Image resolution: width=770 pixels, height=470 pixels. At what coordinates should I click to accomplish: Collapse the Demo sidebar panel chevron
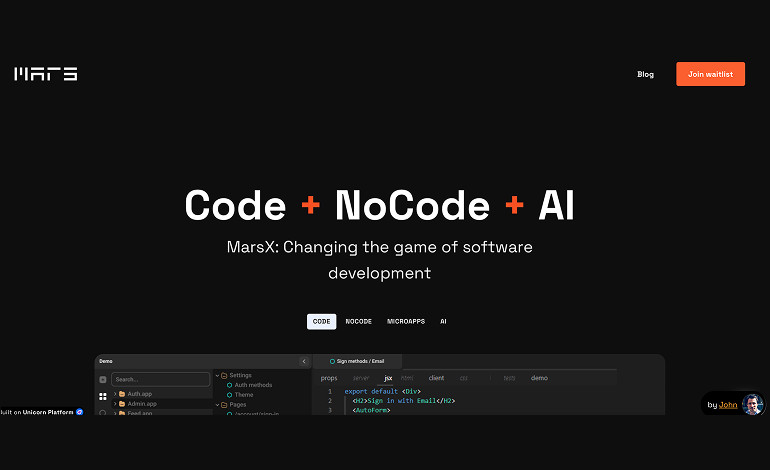tap(304, 361)
